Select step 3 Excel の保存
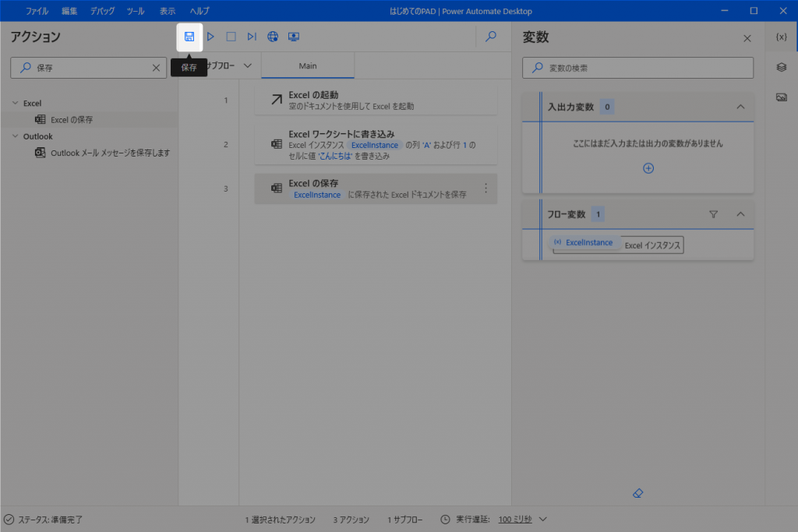Viewport: 798px width, 532px height. (376, 188)
